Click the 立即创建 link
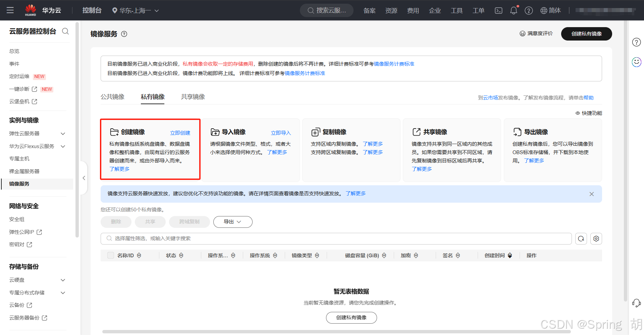644x335 pixels. [180, 133]
